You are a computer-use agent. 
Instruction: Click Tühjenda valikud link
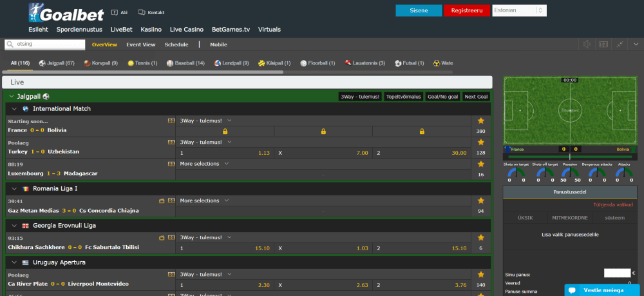(614, 204)
